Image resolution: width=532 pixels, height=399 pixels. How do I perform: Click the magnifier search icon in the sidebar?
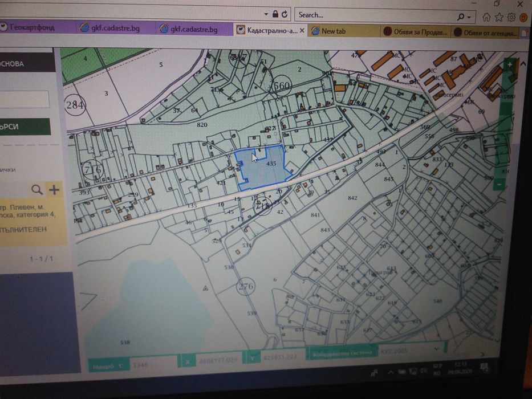click(37, 190)
